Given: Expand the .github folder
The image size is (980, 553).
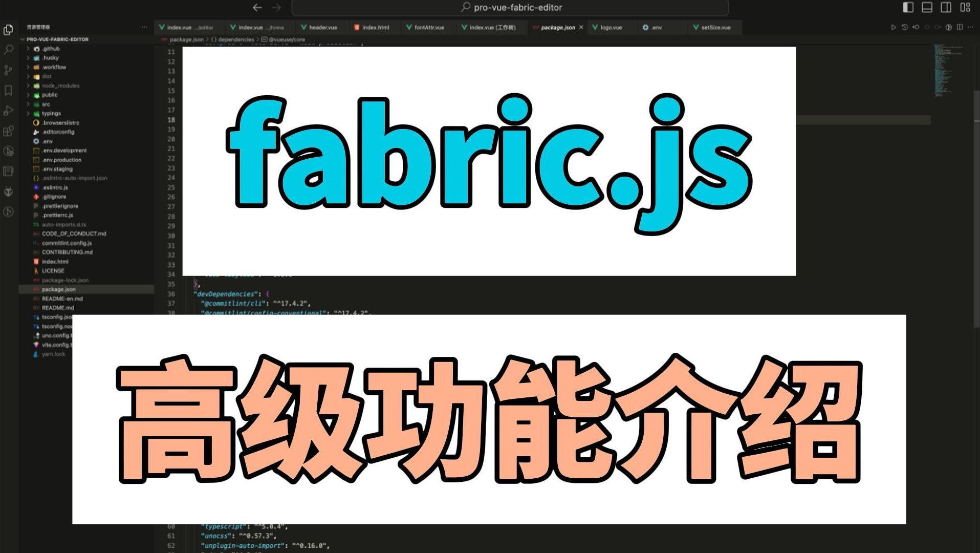Looking at the screenshot, I should pos(51,49).
